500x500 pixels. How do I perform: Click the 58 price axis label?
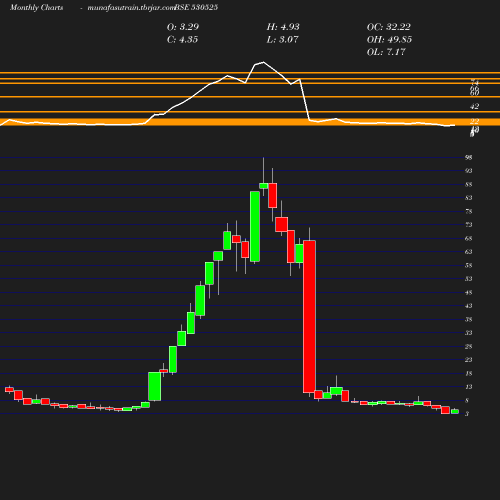[x=469, y=265]
